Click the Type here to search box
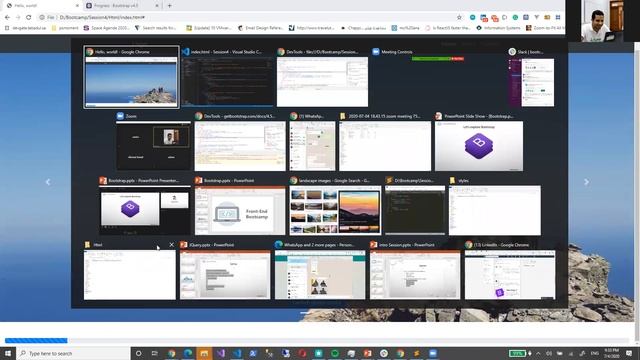Screen dimensions: 640x360 (73, 353)
